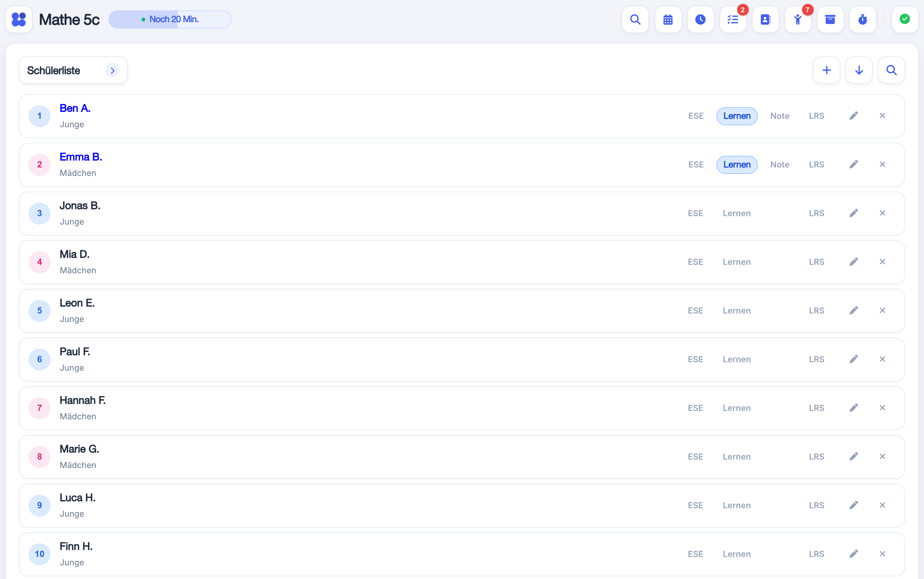Edit Hannah F. with pencil icon

click(x=854, y=408)
